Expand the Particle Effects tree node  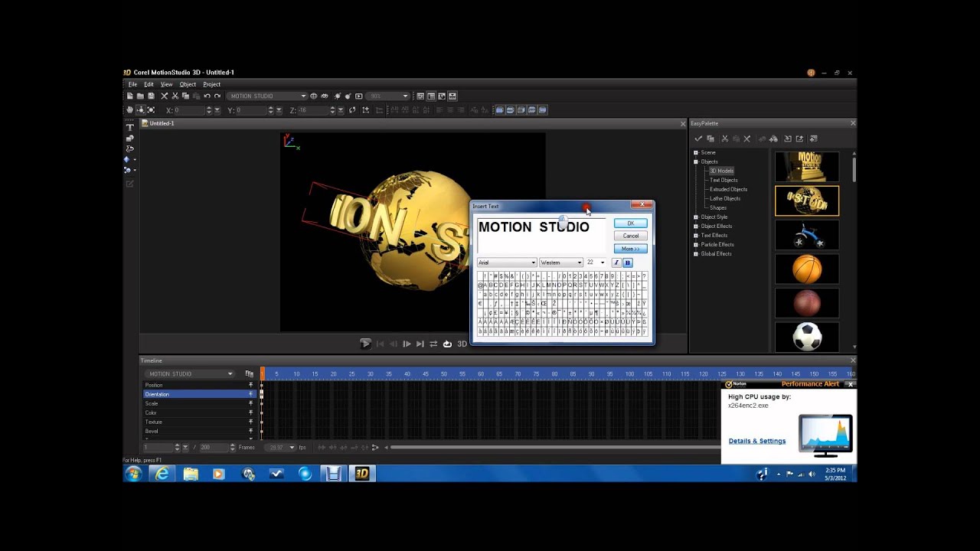click(x=696, y=244)
